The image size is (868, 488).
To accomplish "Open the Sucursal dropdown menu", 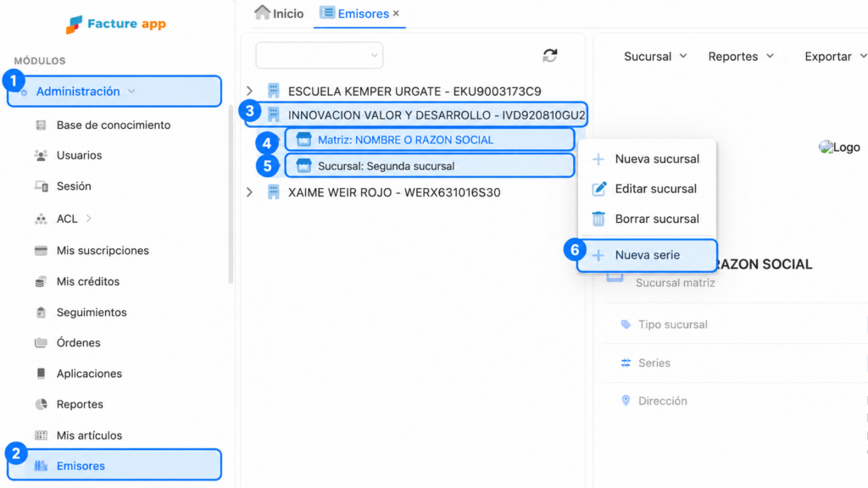I will click(655, 57).
